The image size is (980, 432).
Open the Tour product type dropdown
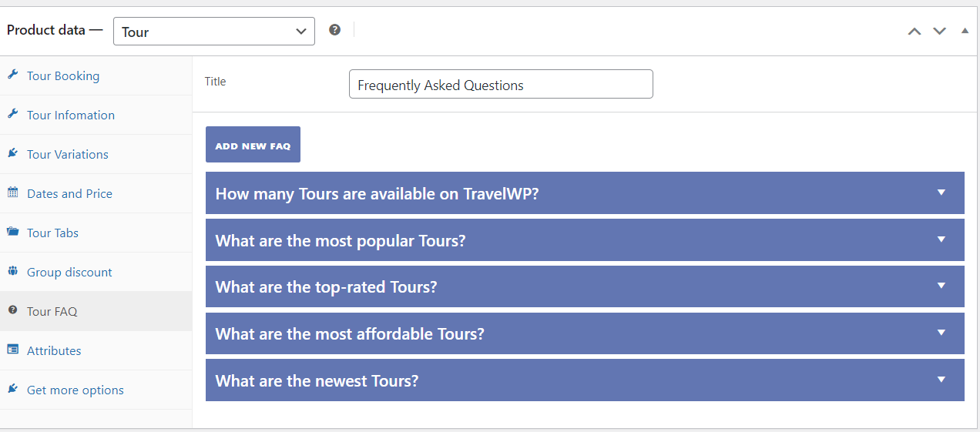point(214,32)
